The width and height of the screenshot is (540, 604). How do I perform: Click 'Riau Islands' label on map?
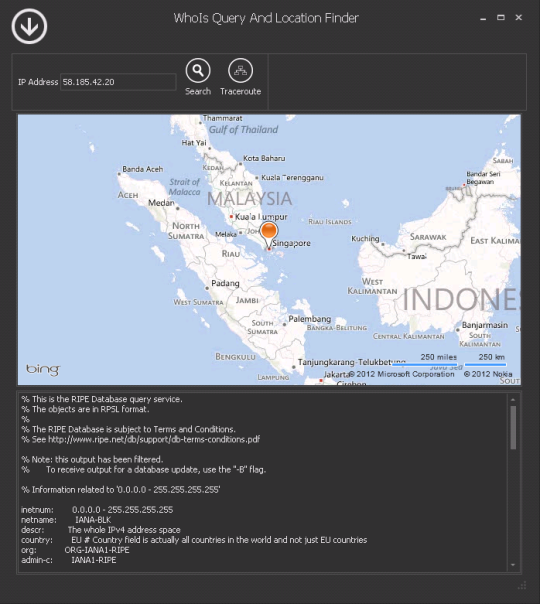(x=330, y=222)
